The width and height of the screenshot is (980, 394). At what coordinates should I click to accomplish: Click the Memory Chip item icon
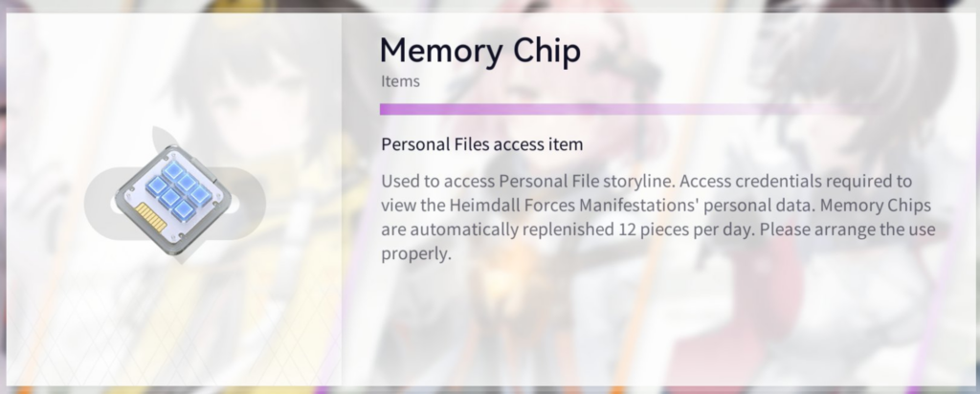173,200
